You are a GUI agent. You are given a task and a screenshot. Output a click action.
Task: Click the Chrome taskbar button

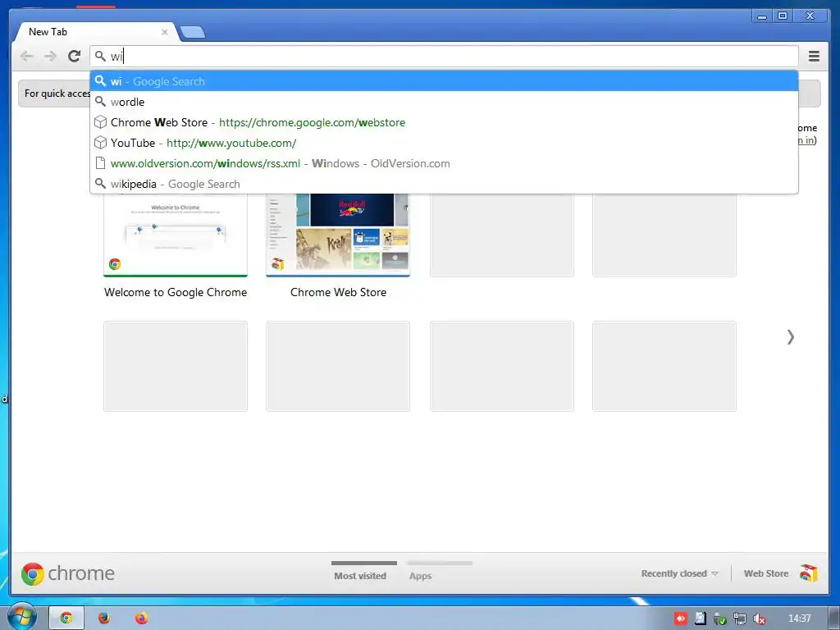[66, 618]
